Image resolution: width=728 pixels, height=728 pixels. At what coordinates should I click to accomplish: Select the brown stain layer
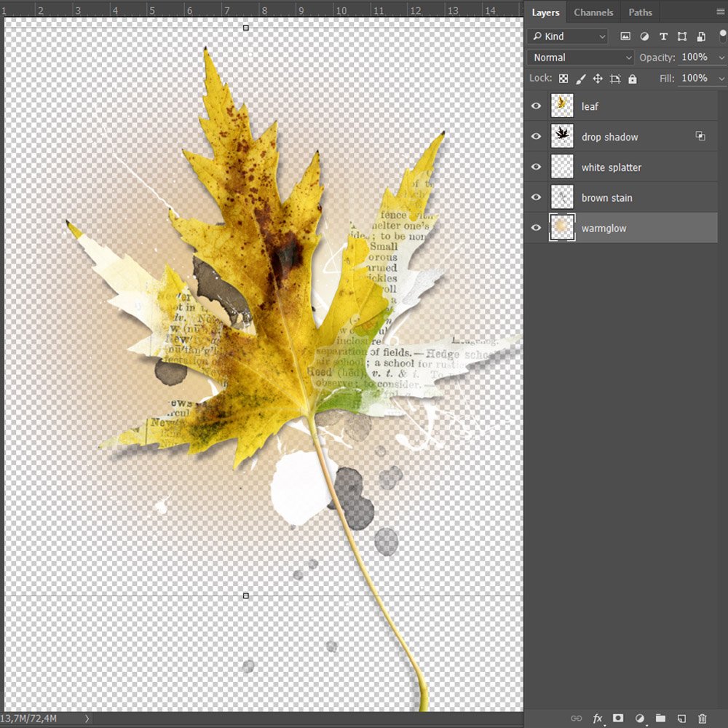[606, 198]
